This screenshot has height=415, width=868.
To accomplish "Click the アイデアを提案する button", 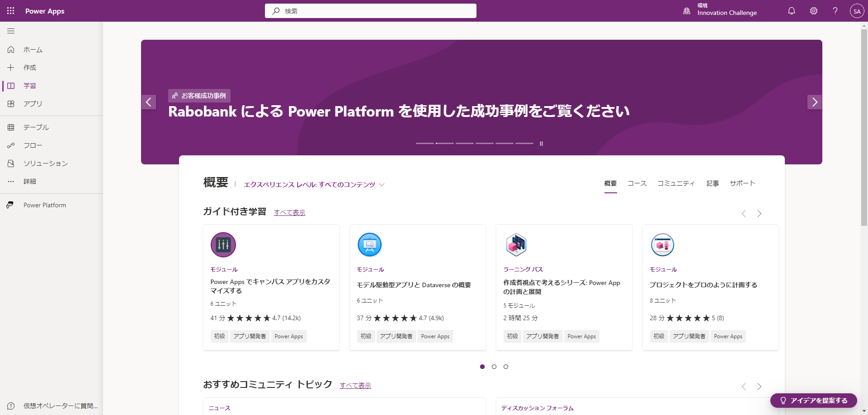I will (x=814, y=401).
